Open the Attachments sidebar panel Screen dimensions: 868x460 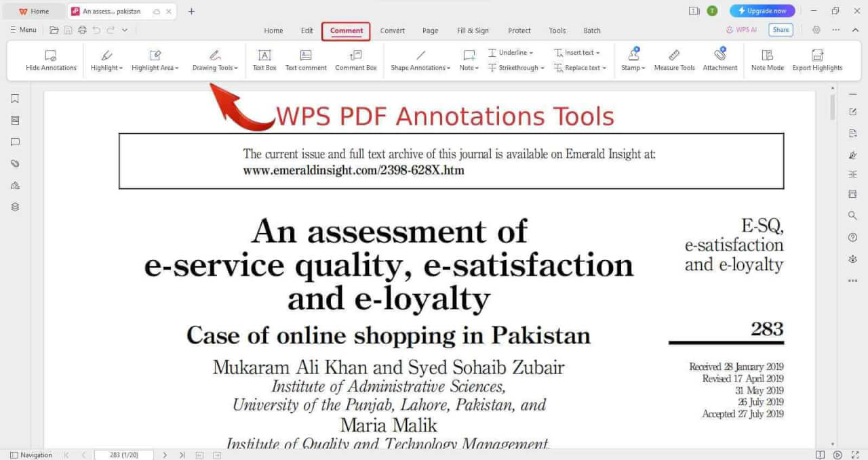pos(15,163)
